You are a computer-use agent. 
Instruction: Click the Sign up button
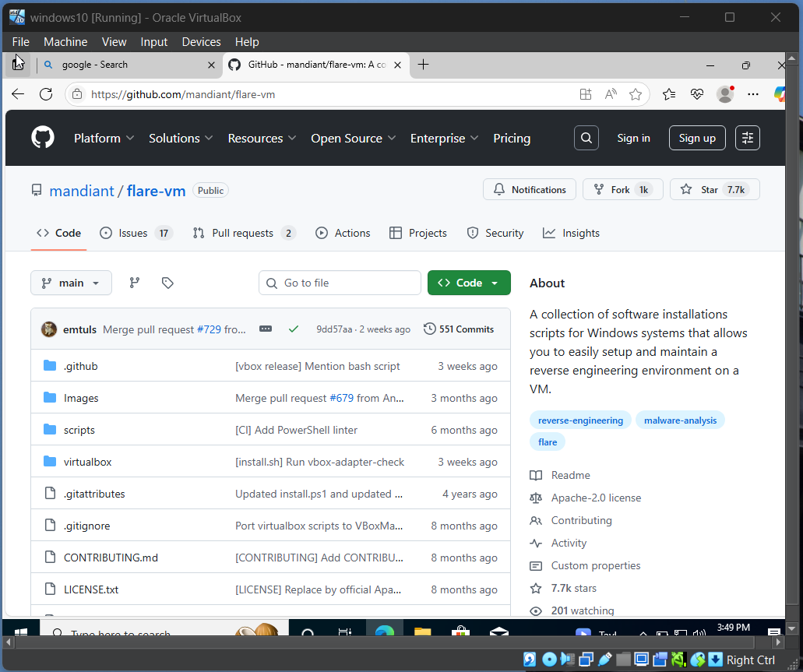(x=697, y=138)
